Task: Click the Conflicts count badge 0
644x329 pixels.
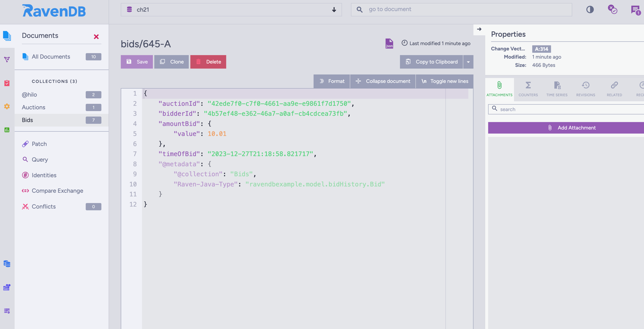Action: pyautogui.click(x=93, y=207)
